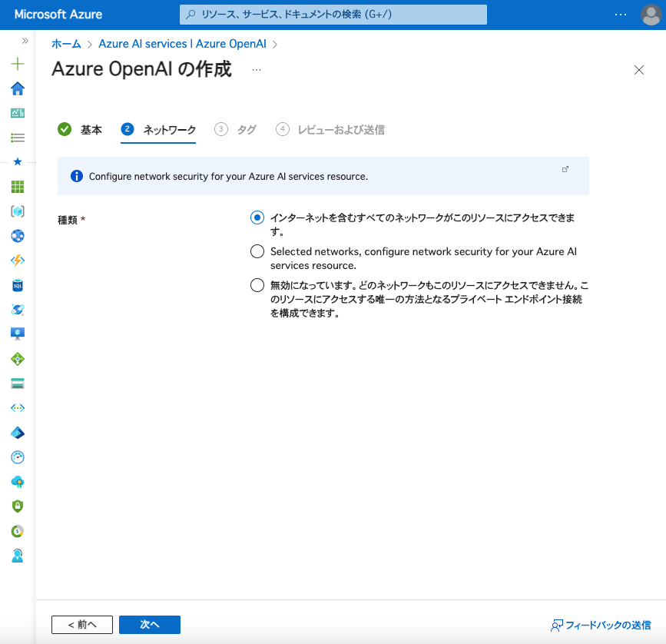
Task: Click the 種類 field label
Action: click(x=68, y=220)
